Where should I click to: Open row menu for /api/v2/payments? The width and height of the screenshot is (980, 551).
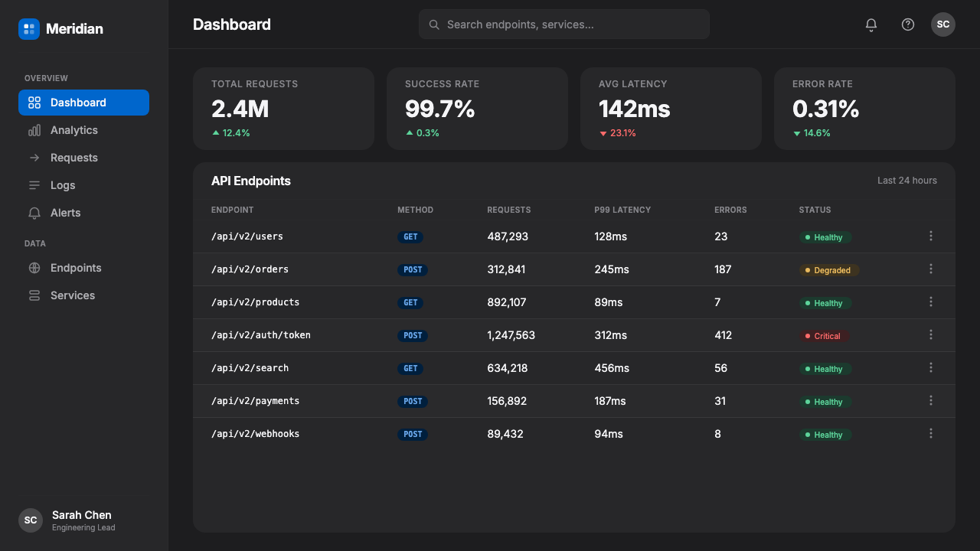(931, 401)
